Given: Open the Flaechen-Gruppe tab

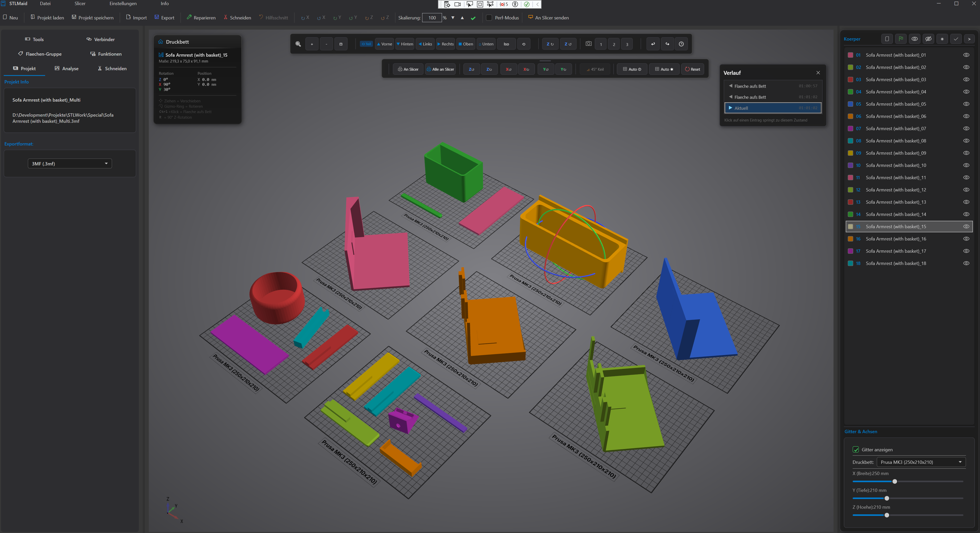Looking at the screenshot, I should [40, 54].
